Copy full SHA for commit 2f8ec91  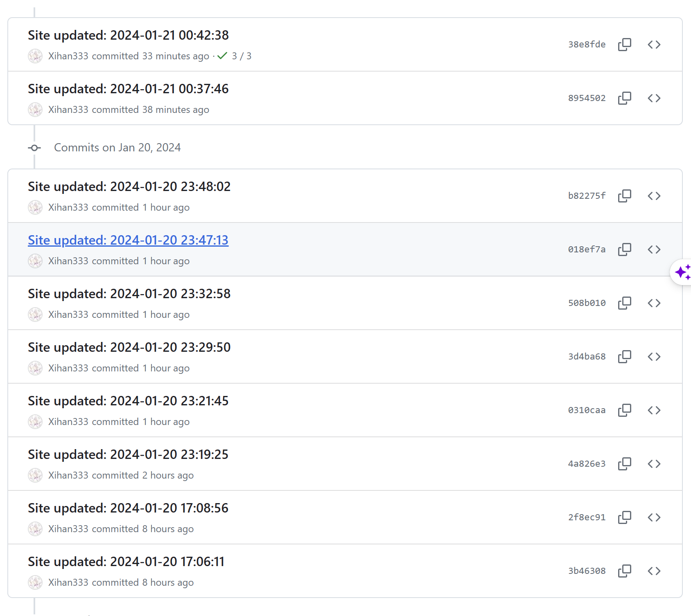pos(625,517)
